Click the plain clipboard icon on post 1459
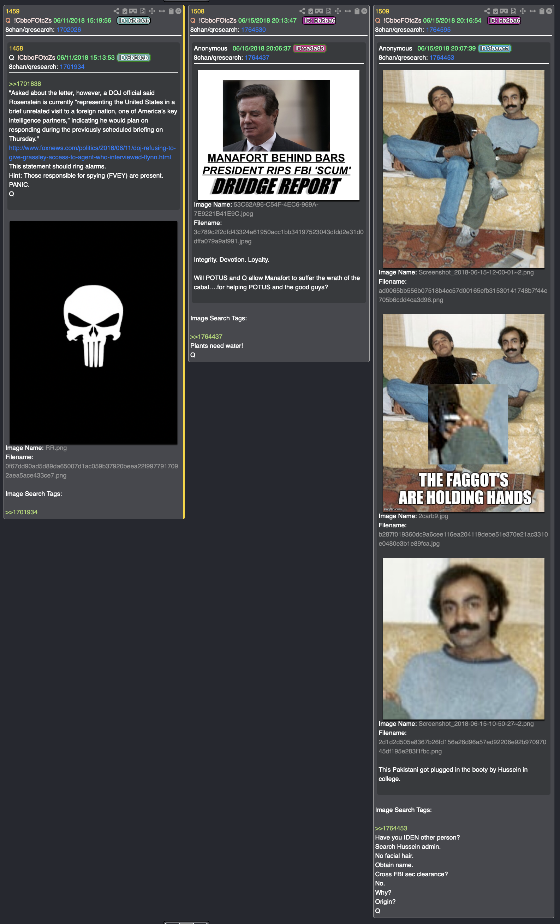The image size is (560, 924). [x=171, y=11]
